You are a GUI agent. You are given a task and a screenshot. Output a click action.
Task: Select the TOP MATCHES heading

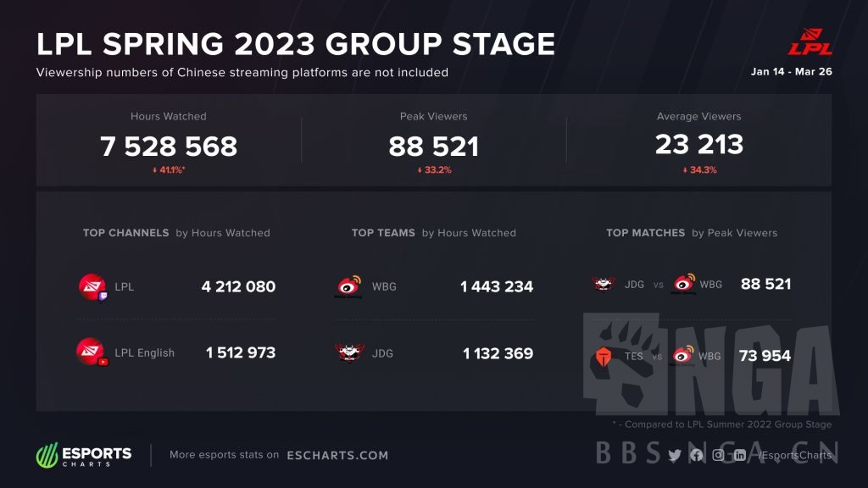[x=645, y=232]
